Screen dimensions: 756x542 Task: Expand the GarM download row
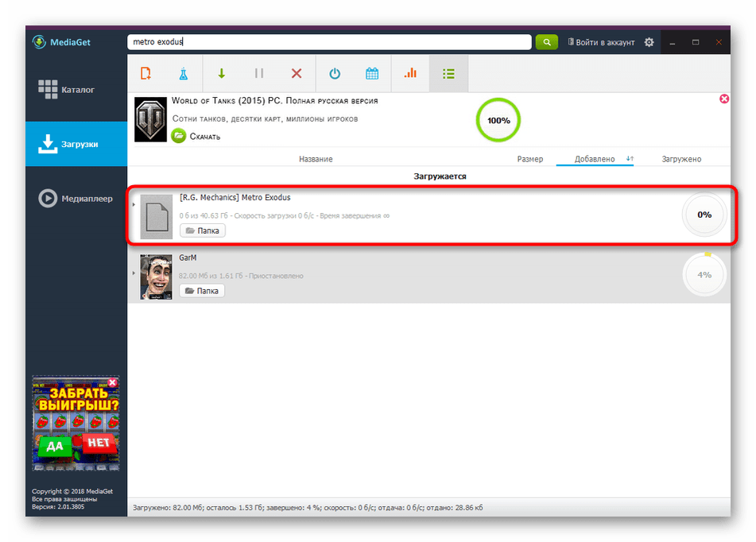click(134, 273)
